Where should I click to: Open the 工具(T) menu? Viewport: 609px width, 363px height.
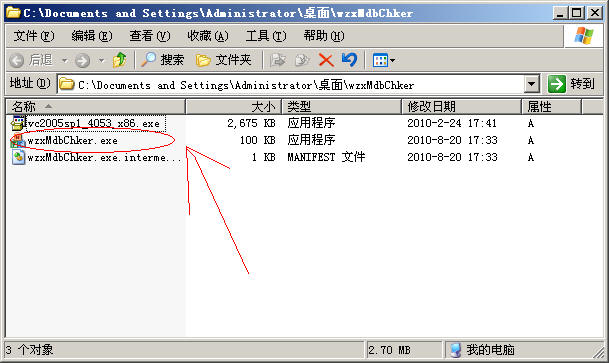point(266,36)
